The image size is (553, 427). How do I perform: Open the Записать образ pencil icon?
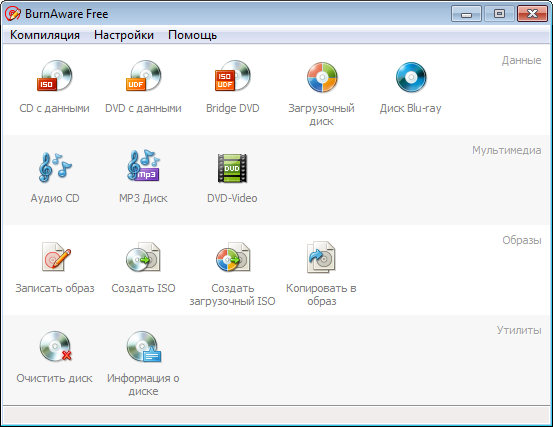tap(55, 256)
